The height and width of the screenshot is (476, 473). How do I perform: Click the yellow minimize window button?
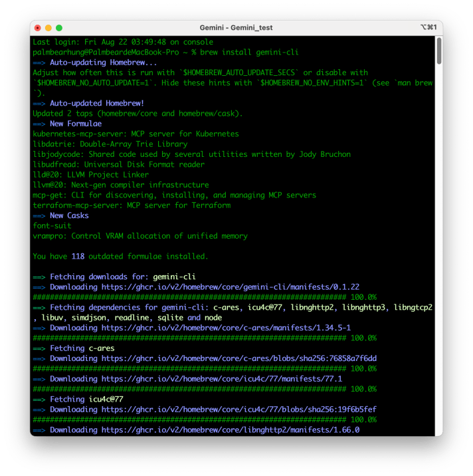tap(48, 28)
